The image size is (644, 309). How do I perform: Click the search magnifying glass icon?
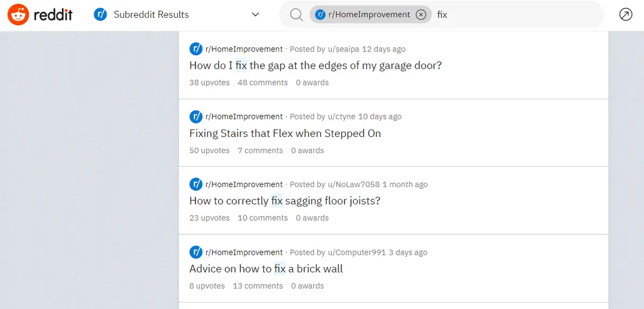[297, 15]
